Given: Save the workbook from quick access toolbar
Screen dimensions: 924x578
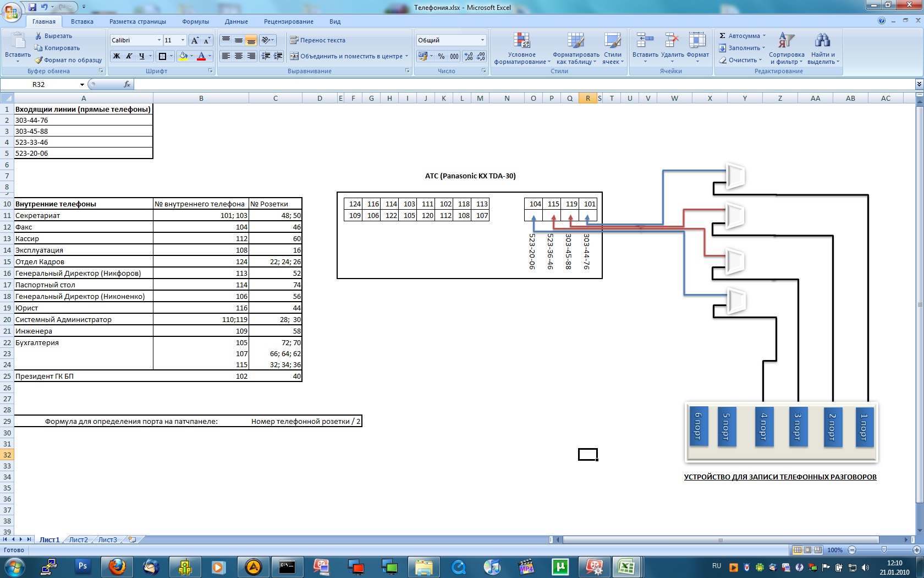Looking at the screenshot, I should 32,7.
